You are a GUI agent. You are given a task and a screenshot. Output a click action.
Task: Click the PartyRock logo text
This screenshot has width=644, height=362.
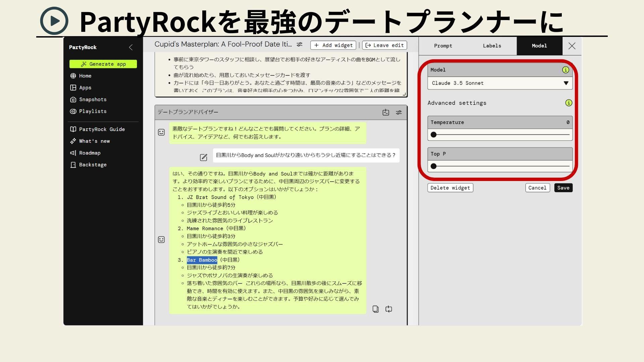click(x=83, y=47)
